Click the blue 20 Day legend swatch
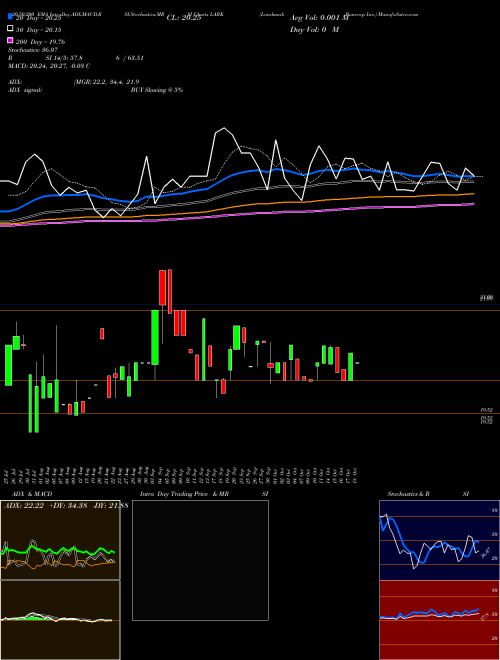500x660 pixels. tap(10, 17)
